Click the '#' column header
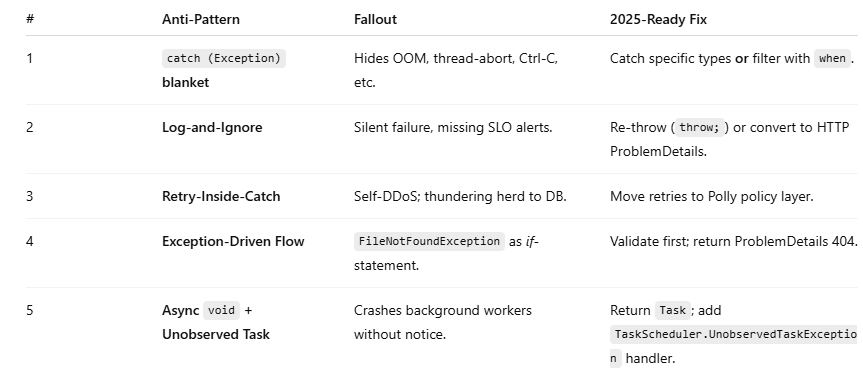Screen dimensions: 863x379 (x=30, y=19)
